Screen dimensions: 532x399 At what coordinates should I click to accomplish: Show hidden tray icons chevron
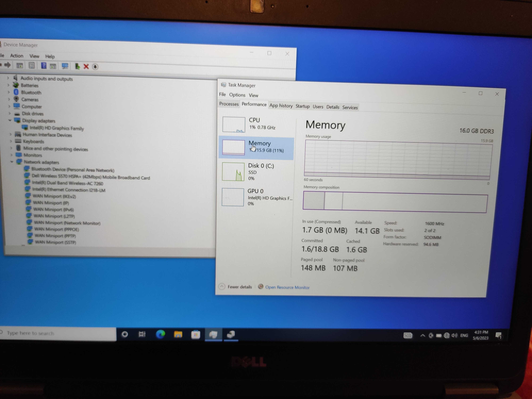[x=423, y=336]
